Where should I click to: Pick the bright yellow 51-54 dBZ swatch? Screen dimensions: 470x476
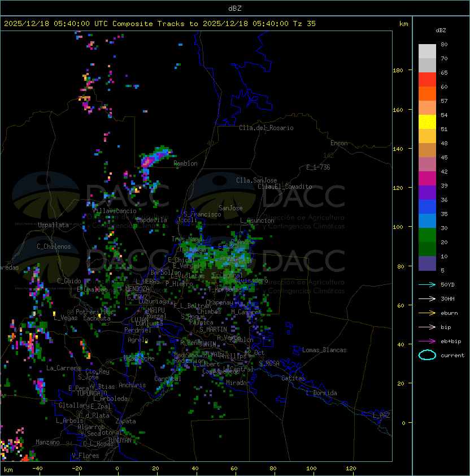[427, 122]
